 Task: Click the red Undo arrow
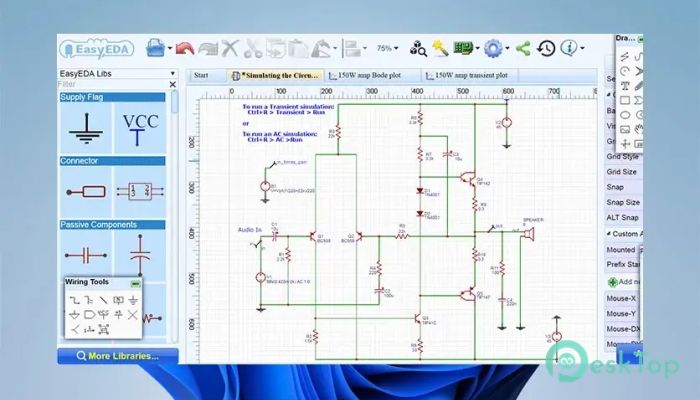coord(184,48)
